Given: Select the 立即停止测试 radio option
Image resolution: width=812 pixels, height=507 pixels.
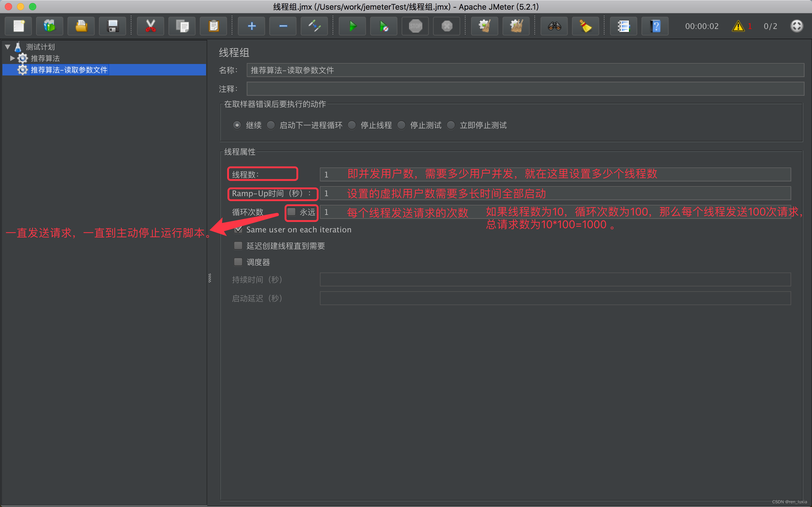Looking at the screenshot, I should point(451,125).
